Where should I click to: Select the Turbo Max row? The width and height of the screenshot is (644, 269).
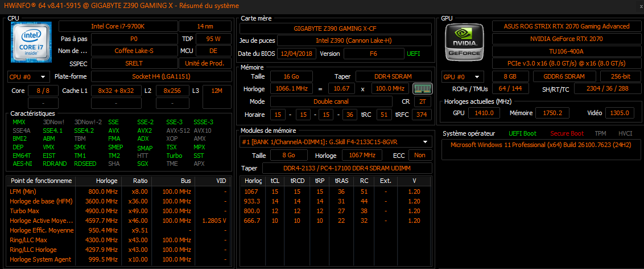pyautogui.click(x=119, y=211)
